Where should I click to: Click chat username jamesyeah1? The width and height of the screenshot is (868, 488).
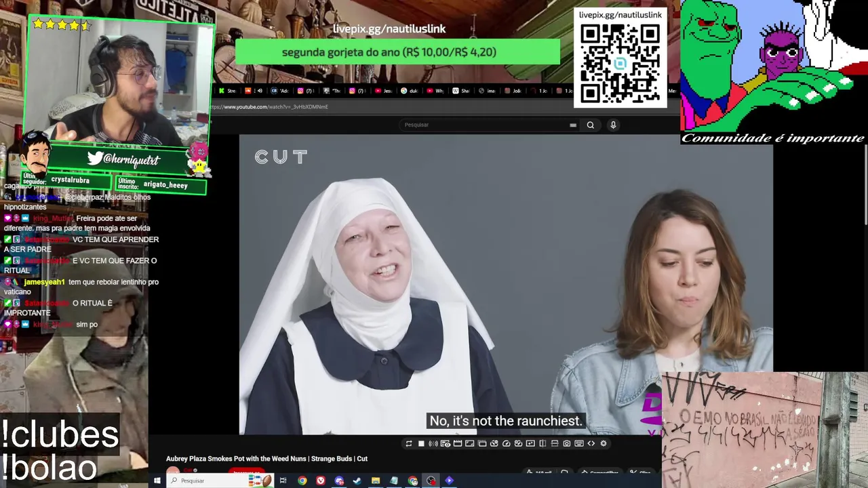click(x=45, y=282)
